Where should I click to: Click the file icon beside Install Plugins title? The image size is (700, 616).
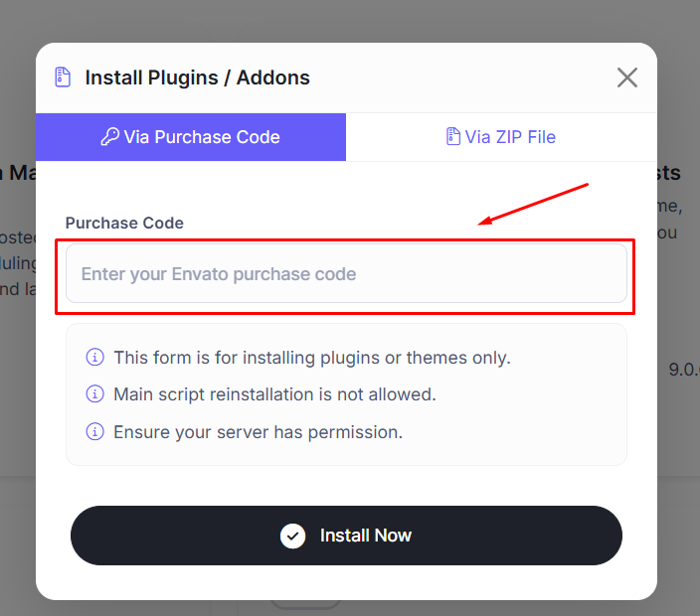coord(63,77)
